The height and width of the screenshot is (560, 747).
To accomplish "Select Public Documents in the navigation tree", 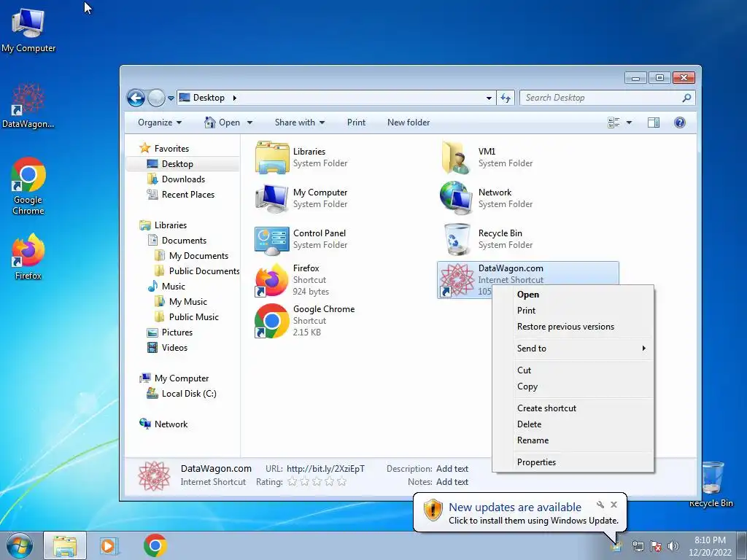I will [197, 271].
